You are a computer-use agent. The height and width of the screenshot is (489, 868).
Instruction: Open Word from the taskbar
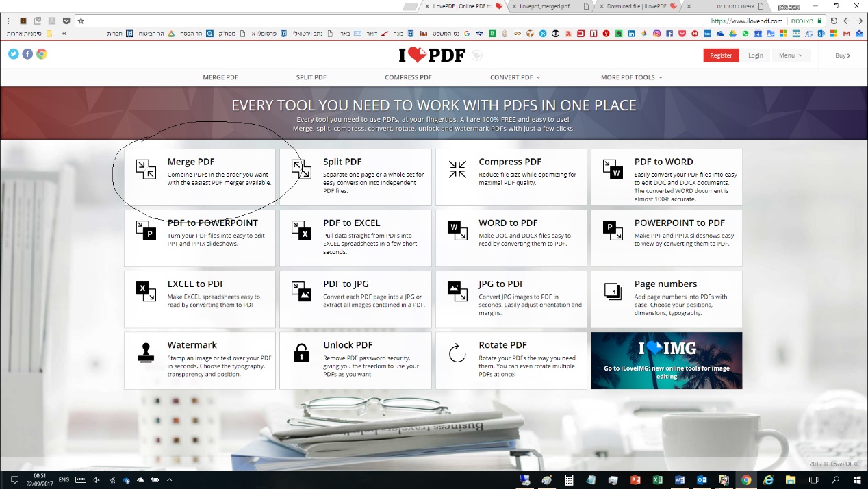[679, 480]
